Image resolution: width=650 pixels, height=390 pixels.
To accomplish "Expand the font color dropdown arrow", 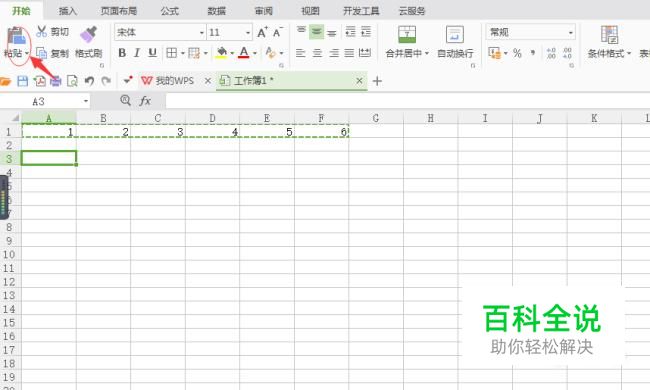I will [x=255, y=53].
